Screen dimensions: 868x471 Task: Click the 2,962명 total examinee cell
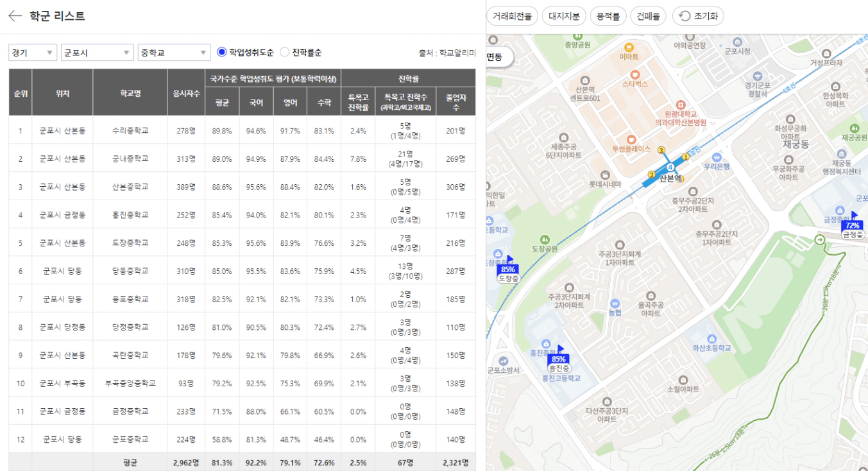click(x=186, y=463)
